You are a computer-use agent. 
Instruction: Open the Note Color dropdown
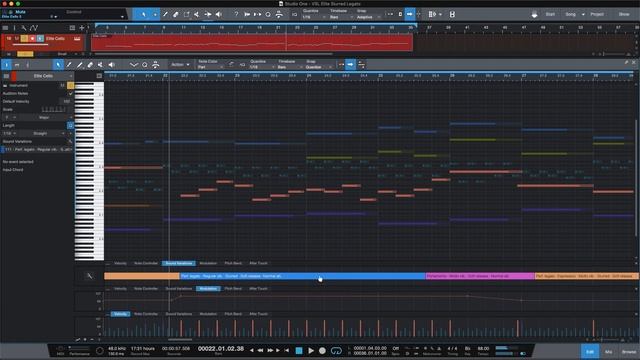click(x=210, y=67)
